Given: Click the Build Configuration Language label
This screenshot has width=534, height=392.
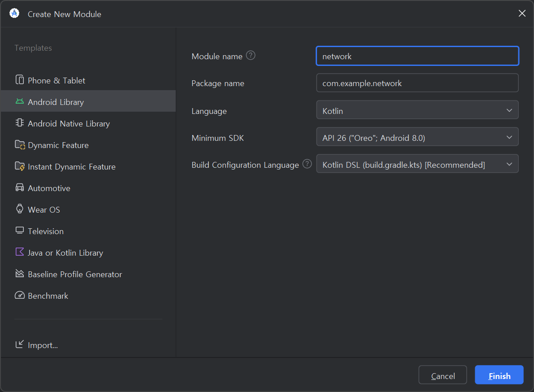Looking at the screenshot, I should coord(245,165).
